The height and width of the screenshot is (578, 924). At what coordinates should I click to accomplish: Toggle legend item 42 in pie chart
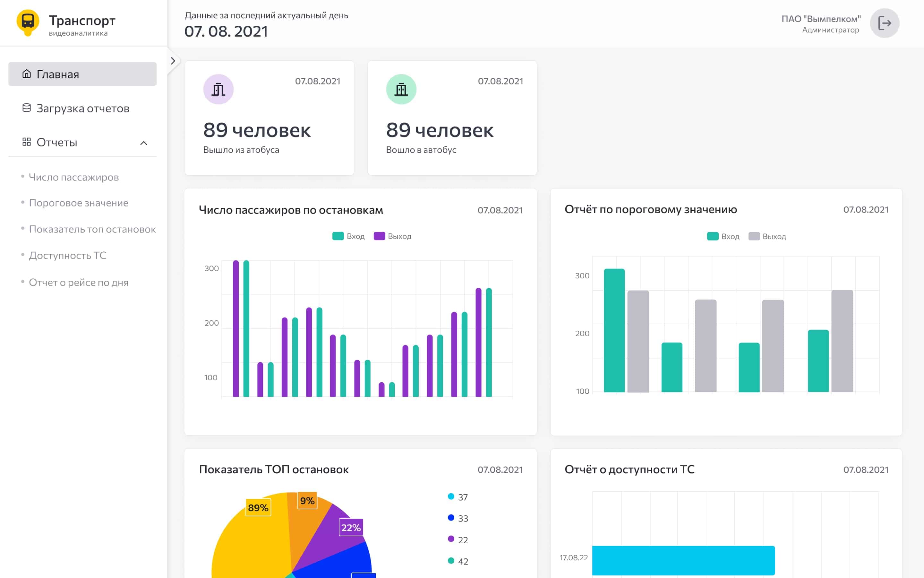tap(458, 561)
